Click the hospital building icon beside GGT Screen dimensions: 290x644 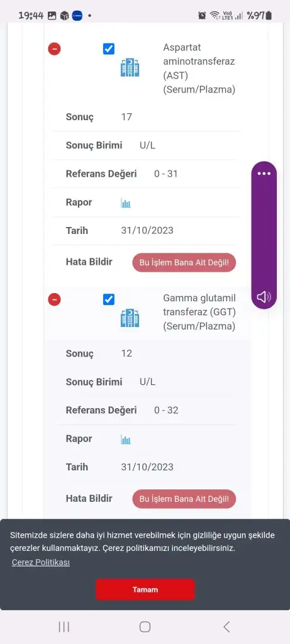click(130, 318)
